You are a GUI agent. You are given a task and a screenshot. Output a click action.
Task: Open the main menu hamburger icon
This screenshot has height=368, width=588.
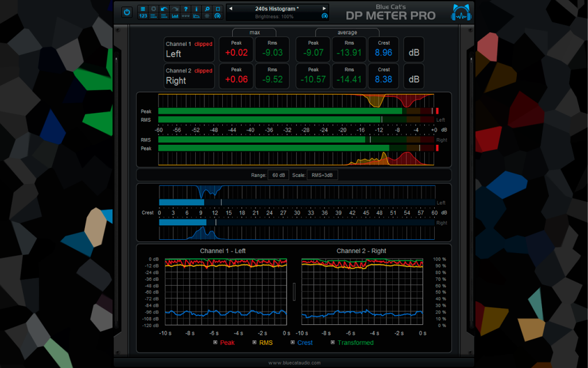[x=143, y=9]
